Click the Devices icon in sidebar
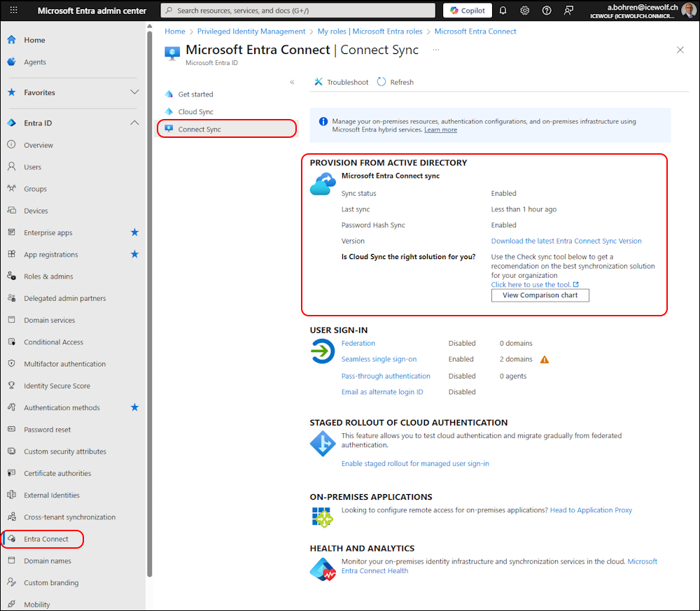Screen dimensions: 700x611 pos(12,210)
